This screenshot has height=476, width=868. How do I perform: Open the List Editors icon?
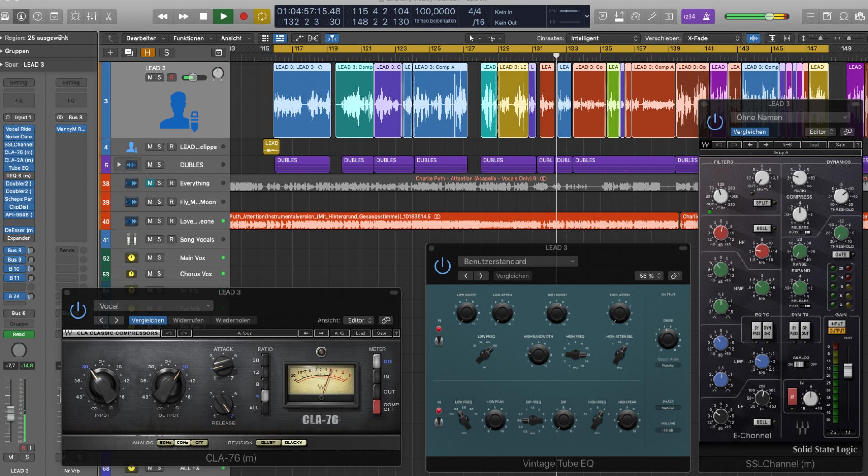[810, 16]
